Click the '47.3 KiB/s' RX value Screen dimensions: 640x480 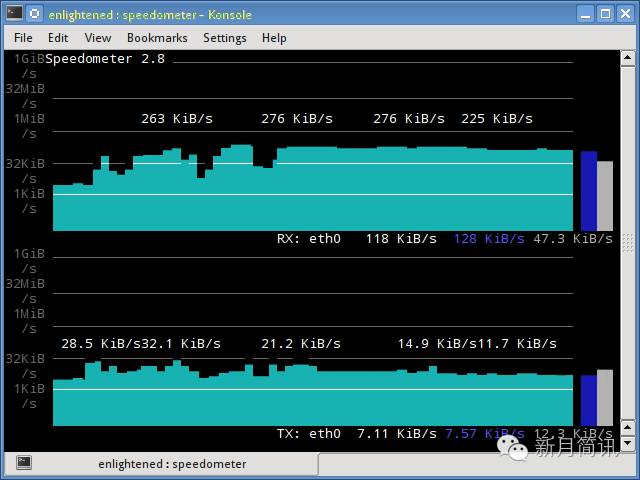point(573,238)
